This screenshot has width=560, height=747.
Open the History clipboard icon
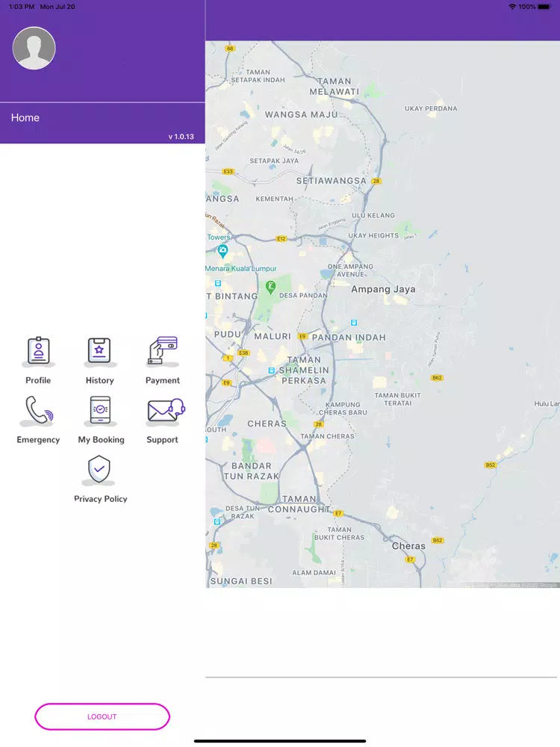[99, 351]
